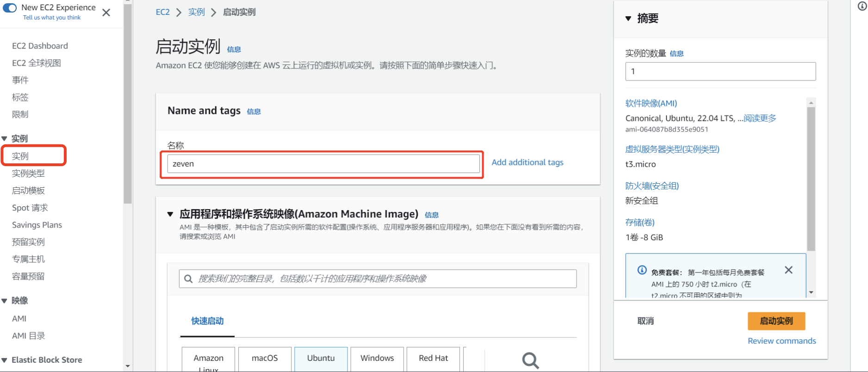This screenshot has height=372, width=868.
Task: Click the free tier information icon
Action: (x=642, y=270)
